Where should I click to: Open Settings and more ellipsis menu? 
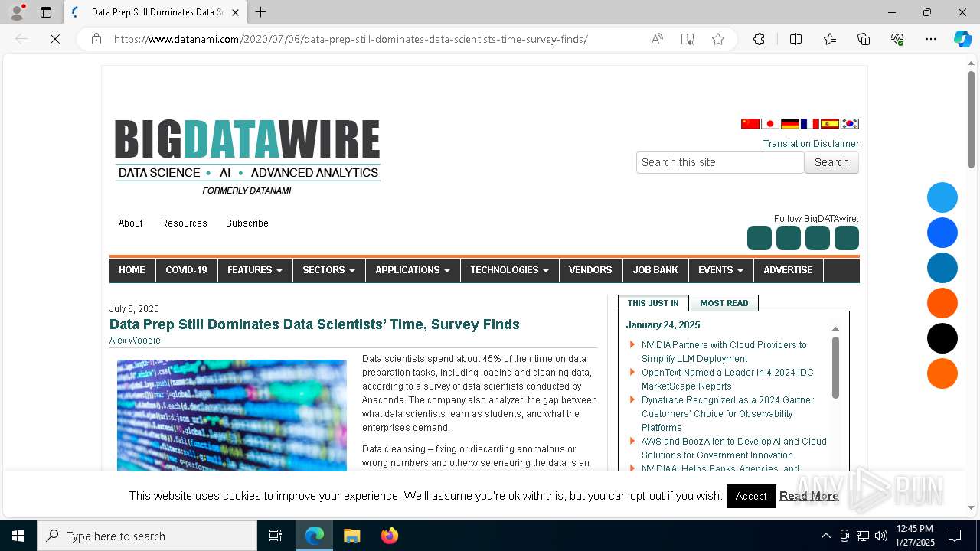coord(931,39)
